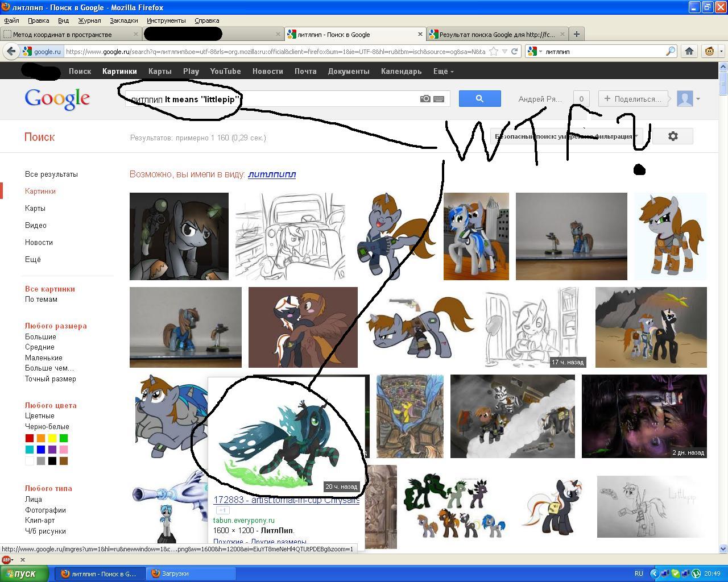The height and width of the screenshot is (582, 728).
Task: Click the 'Поделиться...' share button
Action: tap(632, 98)
